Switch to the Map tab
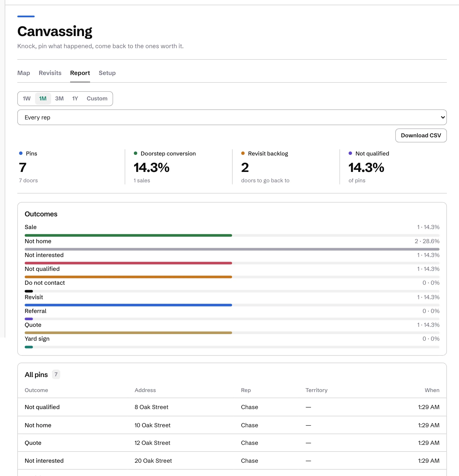Screen dimensions: 459x476 (24, 73)
